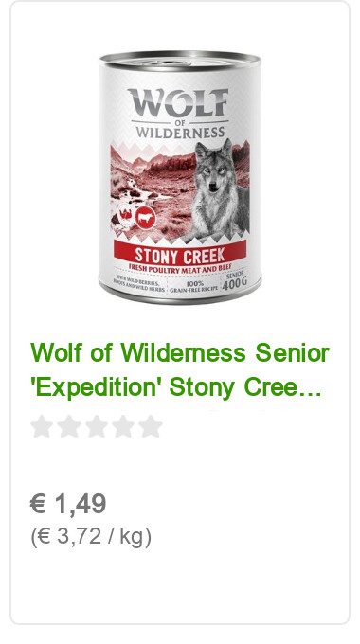This screenshot has width=360, height=644.
Task: Select the fourth rating star
Action: [124, 426]
